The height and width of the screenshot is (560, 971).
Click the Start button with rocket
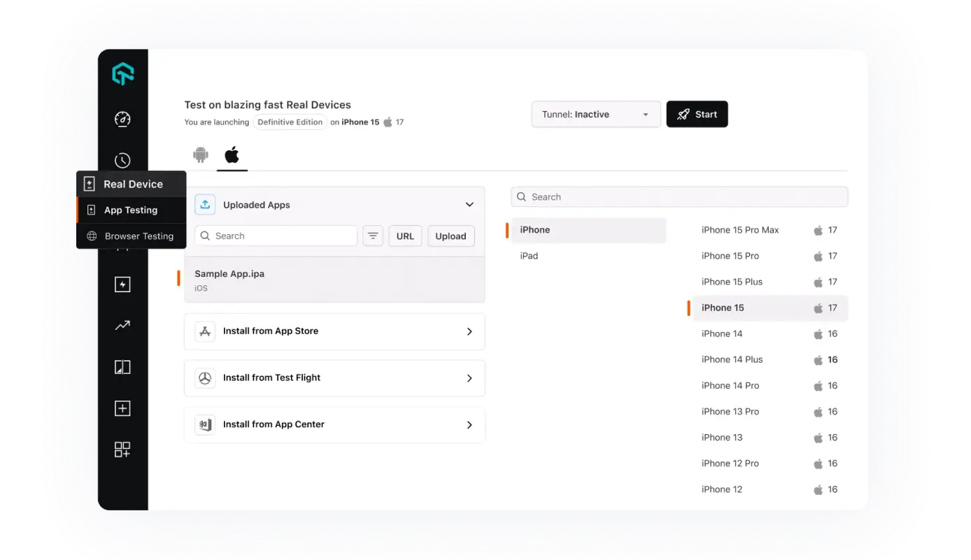click(697, 115)
